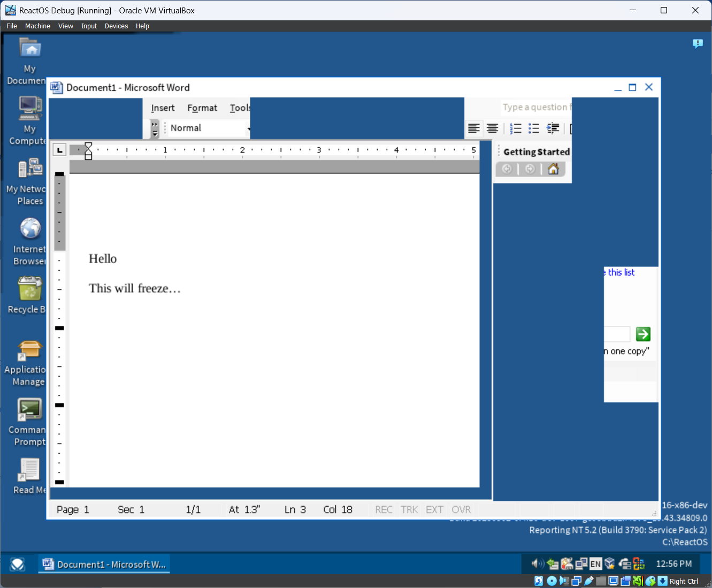Open the Tools menu

click(x=240, y=108)
